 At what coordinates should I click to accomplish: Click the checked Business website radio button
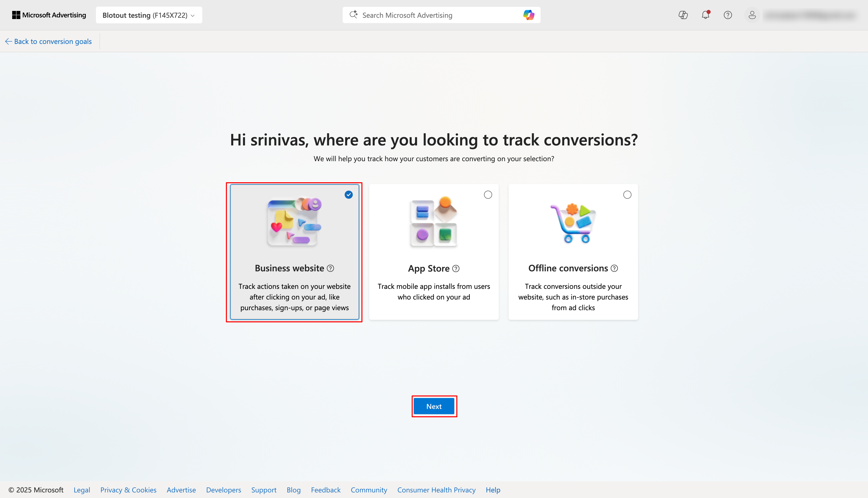pos(348,195)
